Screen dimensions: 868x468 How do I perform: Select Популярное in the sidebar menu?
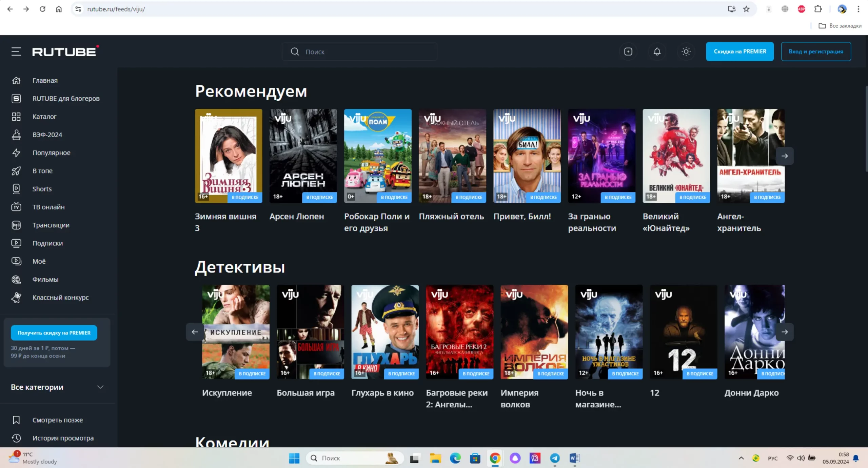click(x=51, y=152)
